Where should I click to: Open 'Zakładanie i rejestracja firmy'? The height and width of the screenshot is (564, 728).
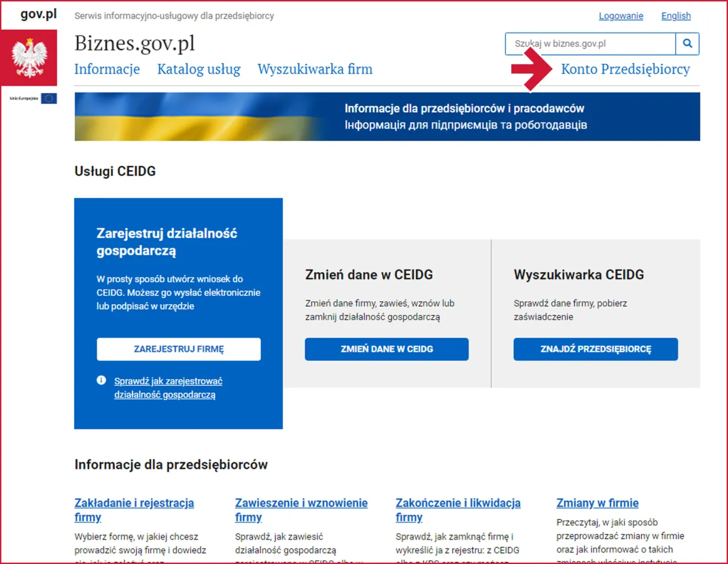click(134, 510)
